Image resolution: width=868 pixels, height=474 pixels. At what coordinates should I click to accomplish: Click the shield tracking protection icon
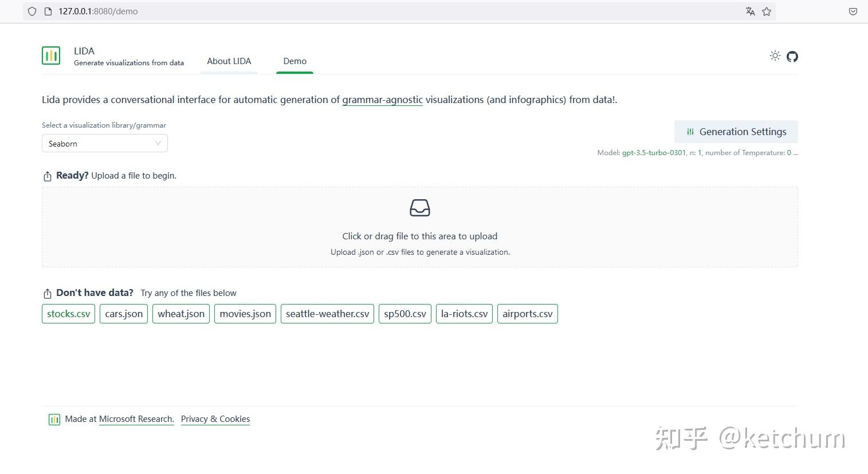(32, 11)
